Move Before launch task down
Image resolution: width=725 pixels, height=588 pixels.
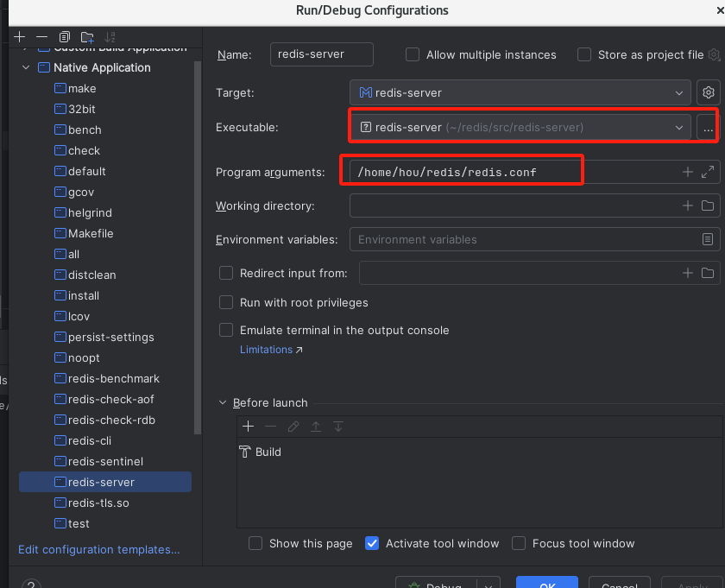click(338, 426)
